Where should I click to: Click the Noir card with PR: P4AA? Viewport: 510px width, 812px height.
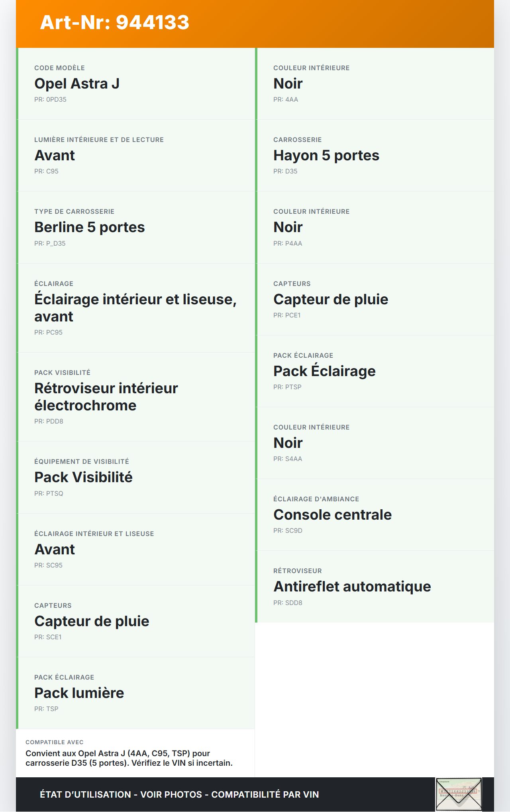(375, 227)
